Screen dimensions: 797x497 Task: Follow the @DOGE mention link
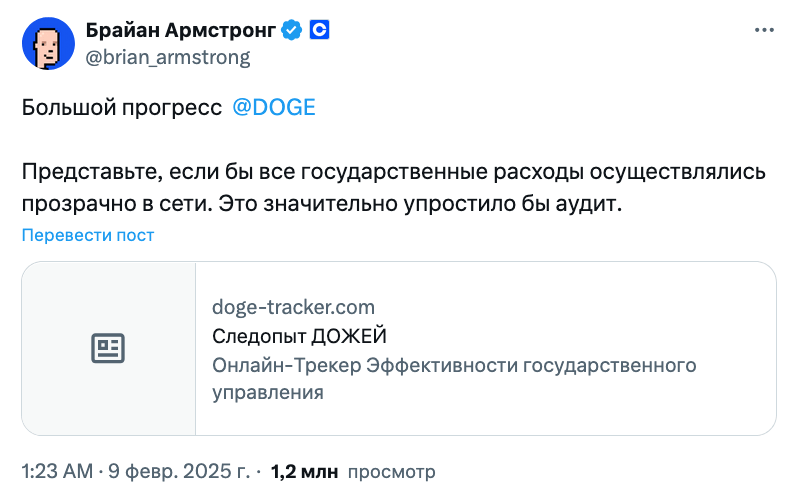click(x=273, y=108)
